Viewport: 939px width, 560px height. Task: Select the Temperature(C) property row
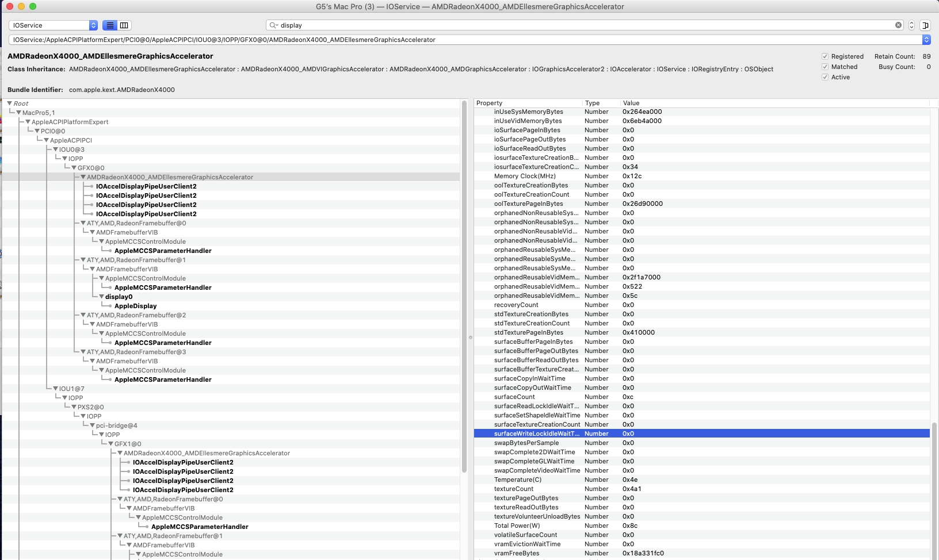point(701,480)
